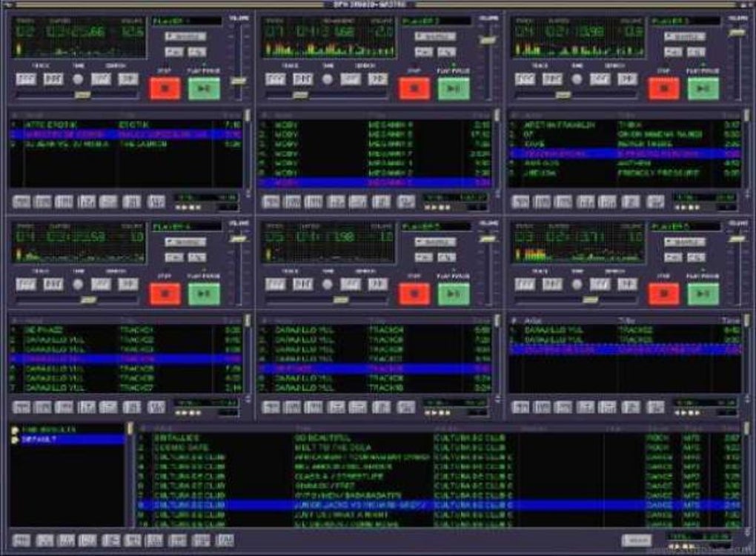Skip to next track on Player 2
Viewport: 756px width, 556px height.
(302, 79)
